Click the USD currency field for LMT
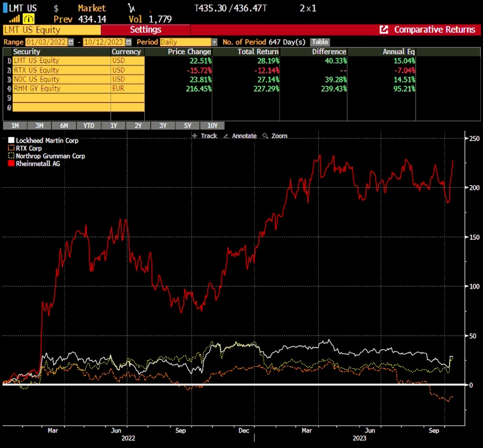 pos(128,61)
